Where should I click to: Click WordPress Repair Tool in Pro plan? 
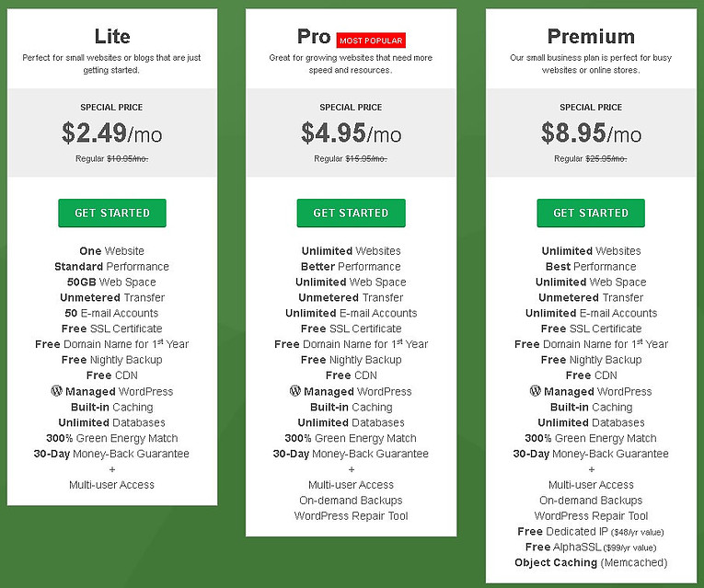[352, 515]
